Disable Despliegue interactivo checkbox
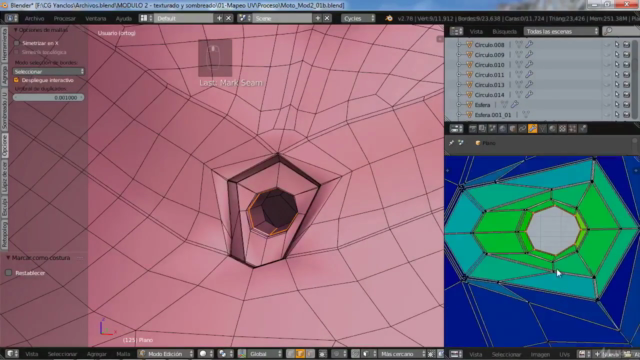Screen dimensions: 640x360 tap(16, 80)
